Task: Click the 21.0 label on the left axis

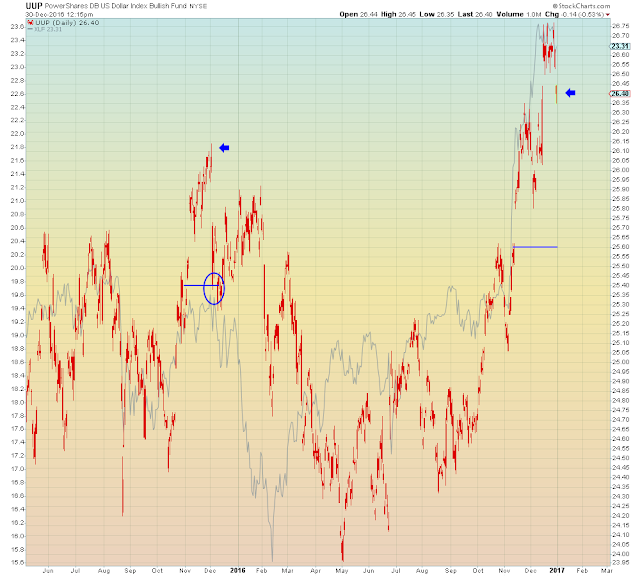Action: point(18,200)
